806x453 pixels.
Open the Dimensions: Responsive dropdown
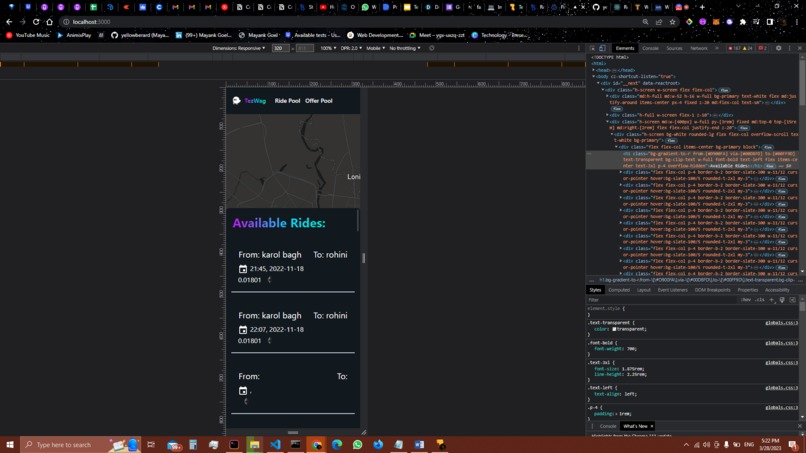[x=239, y=48]
